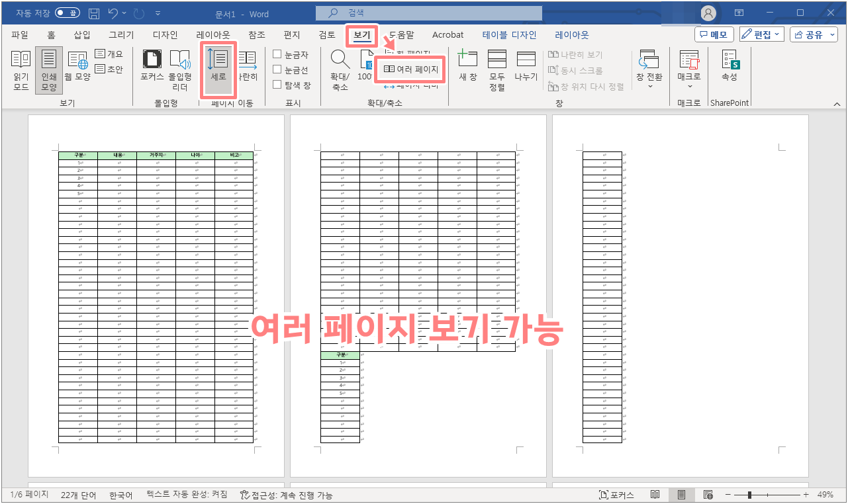848x504 pixels.
Task: Switch to the 검토 tab
Action: (x=327, y=35)
